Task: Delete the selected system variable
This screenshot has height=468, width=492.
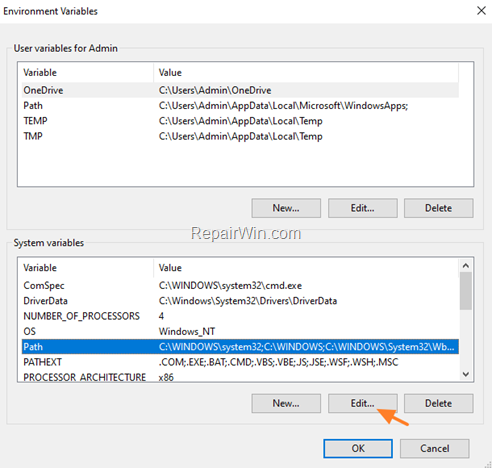Action: click(438, 403)
